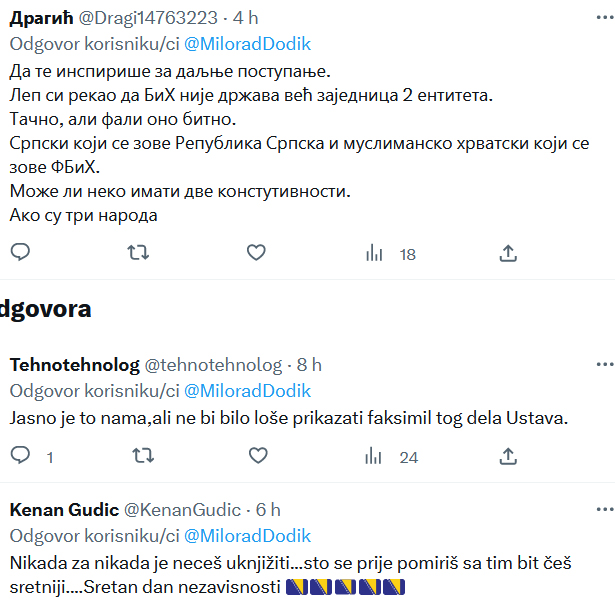Image resolution: width=615 pixels, height=606 pixels.
Task: Reply to Драгић's tweet
Action: (x=20, y=252)
